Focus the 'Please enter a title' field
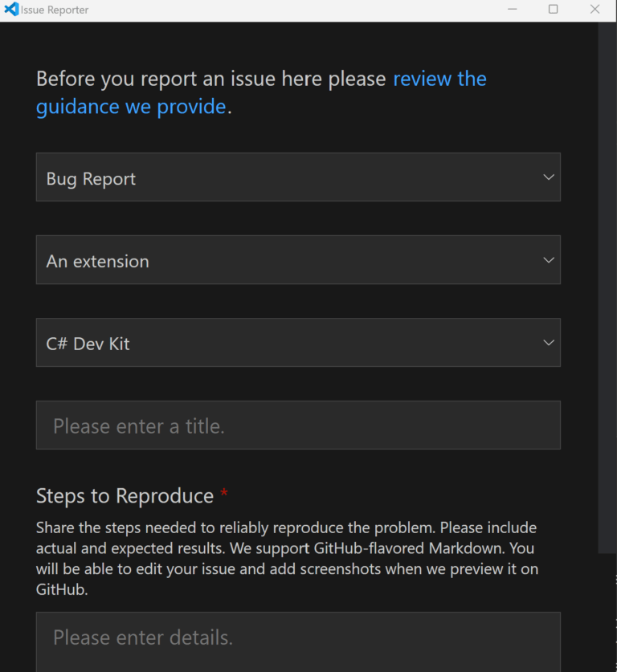Viewport: 617px width, 672px height. coord(298,426)
